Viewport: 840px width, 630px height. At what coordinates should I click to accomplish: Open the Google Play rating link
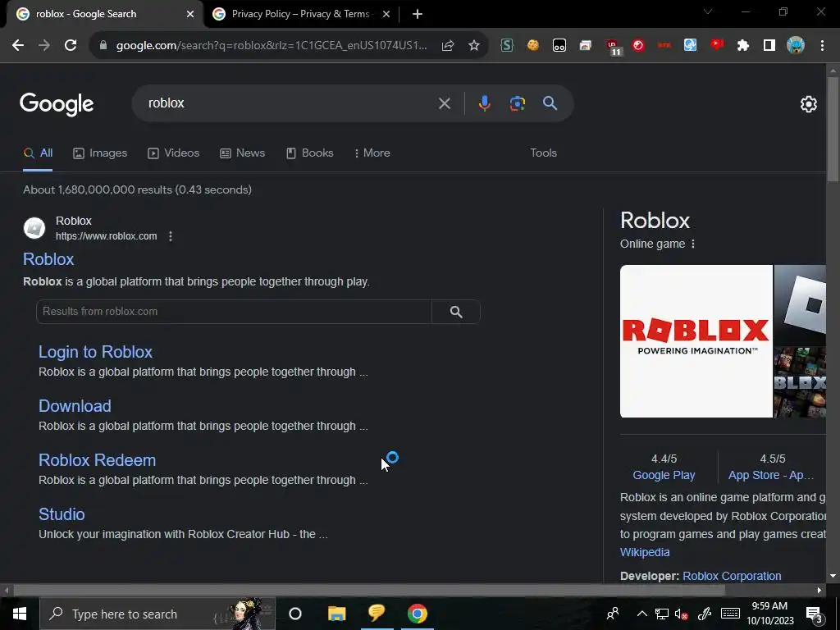[664, 475]
